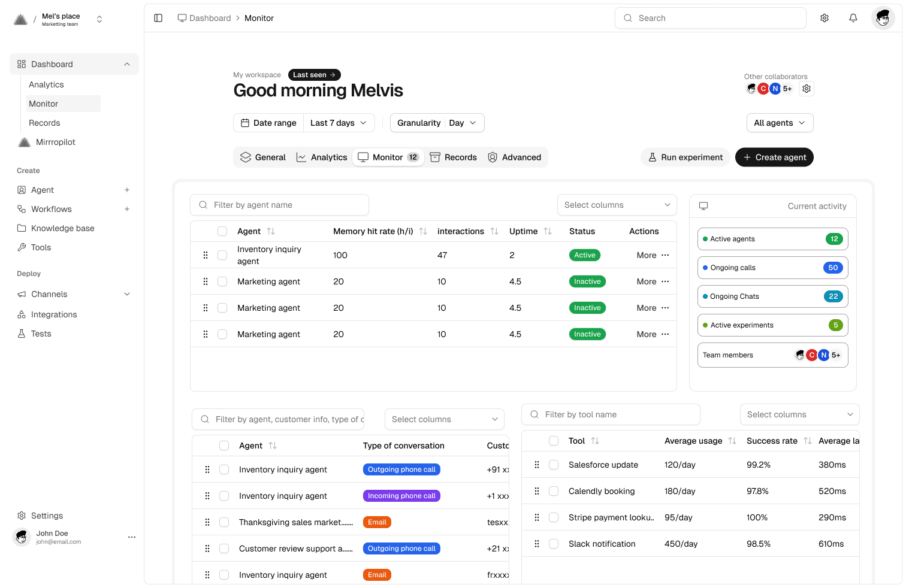Image resolution: width=906 pixels, height=588 pixels.
Task: Check the Inventory inquiry agent row checkbox
Action: [222, 255]
